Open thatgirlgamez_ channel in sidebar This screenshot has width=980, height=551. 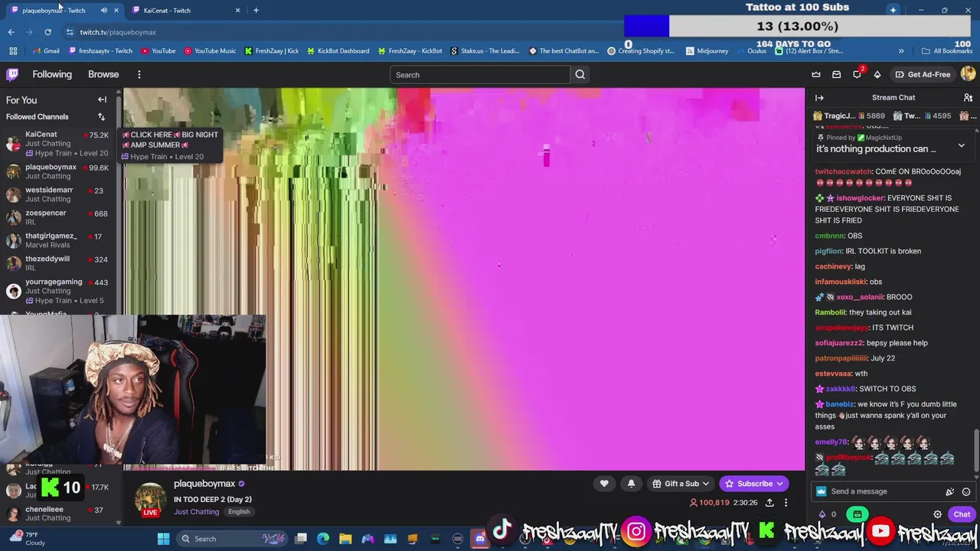tap(58, 240)
